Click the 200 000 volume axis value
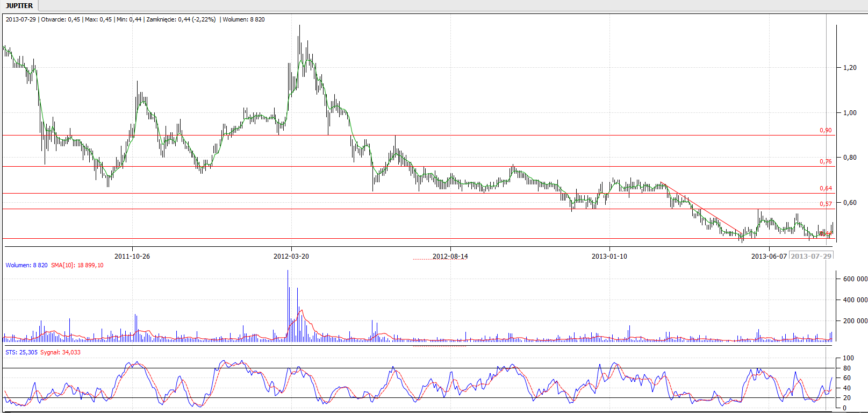The width and height of the screenshot is (868, 413). 855,321
